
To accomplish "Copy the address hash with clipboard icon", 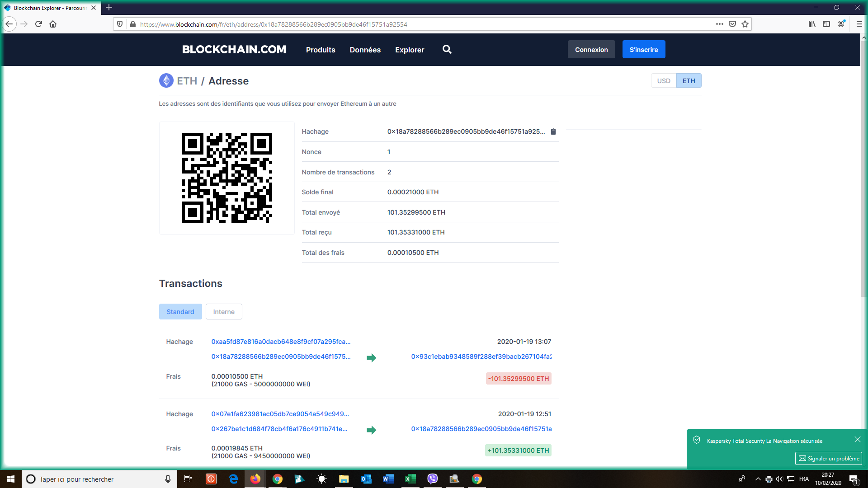I will coord(553,131).
